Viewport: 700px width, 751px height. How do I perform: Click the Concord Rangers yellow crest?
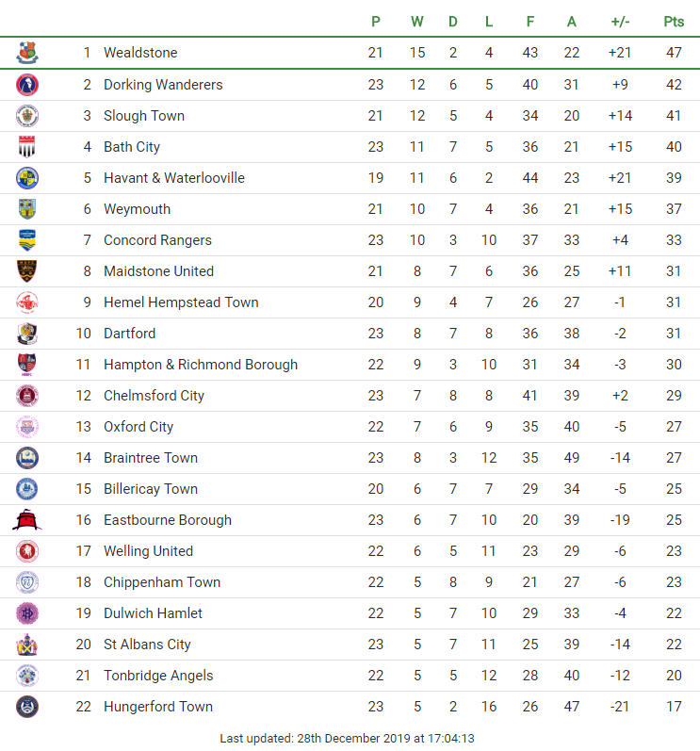[x=27, y=240]
